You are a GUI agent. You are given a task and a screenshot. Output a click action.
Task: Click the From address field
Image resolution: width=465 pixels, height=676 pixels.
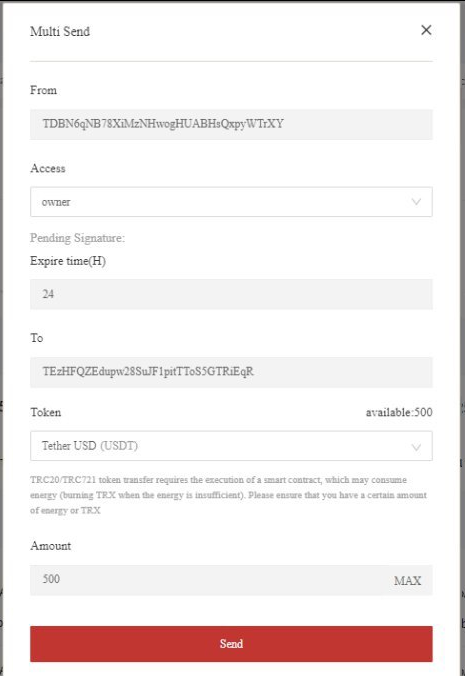pyautogui.click(x=231, y=124)
